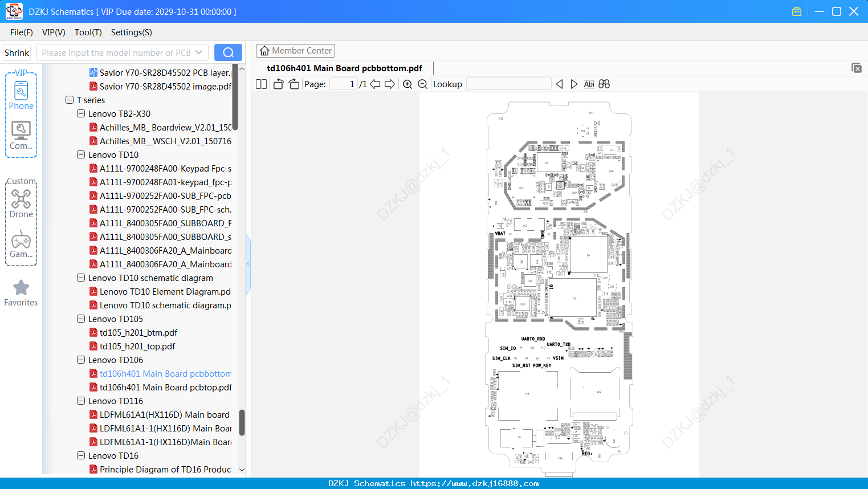Open the model number search dropdown

pos(199,52)
